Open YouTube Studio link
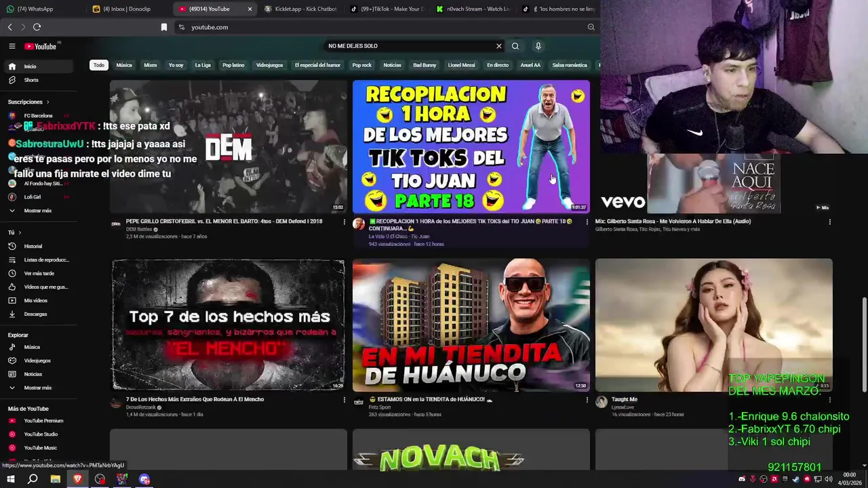 coord(38,434)
